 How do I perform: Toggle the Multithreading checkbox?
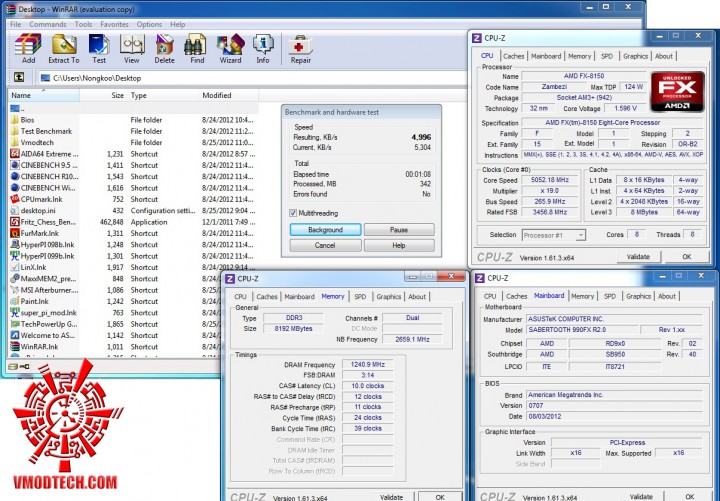[x=293, y=213]
